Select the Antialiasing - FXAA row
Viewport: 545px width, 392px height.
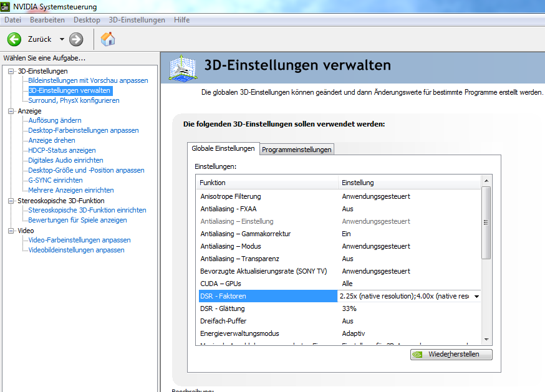[339, 209]
